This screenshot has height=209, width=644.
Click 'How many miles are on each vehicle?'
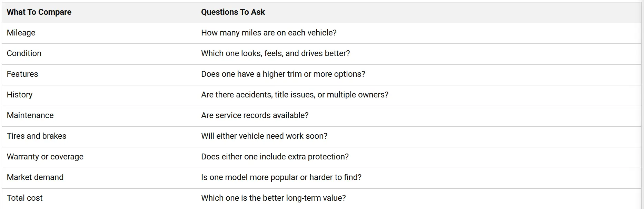click(269, 33)
